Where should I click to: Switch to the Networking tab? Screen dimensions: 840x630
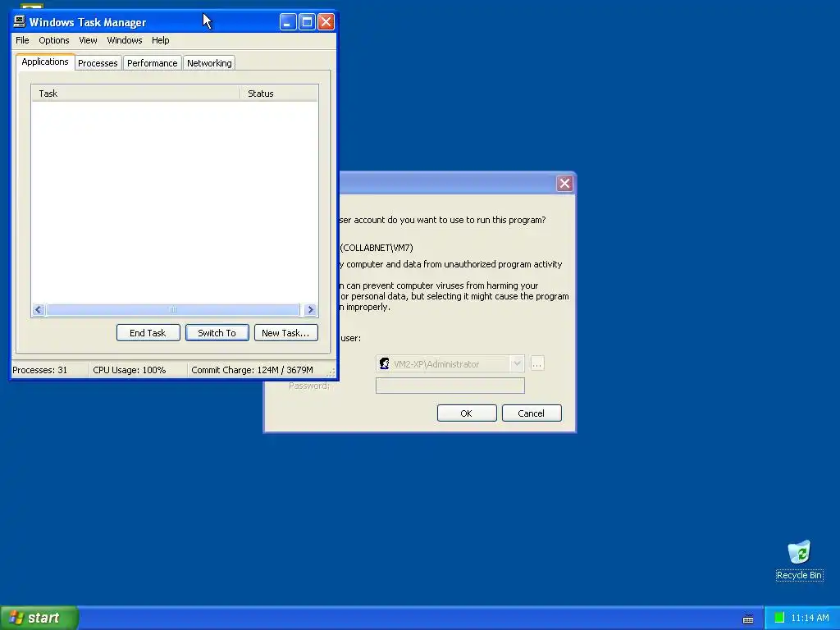pos(209,63)
